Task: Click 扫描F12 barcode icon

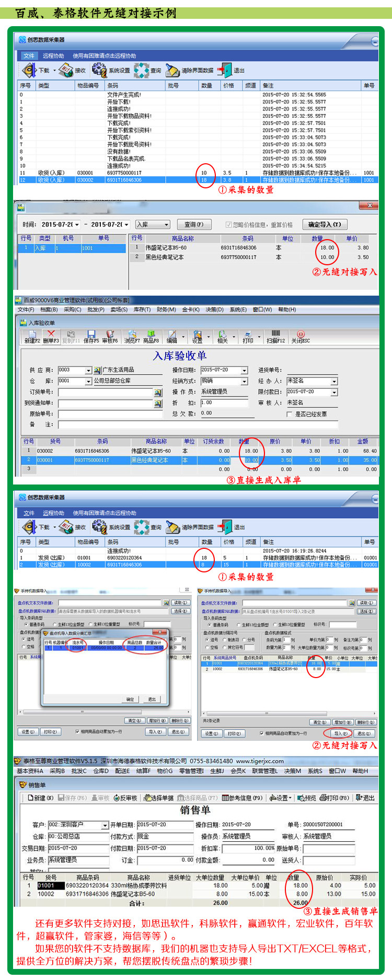Action: tap(276, 334)
